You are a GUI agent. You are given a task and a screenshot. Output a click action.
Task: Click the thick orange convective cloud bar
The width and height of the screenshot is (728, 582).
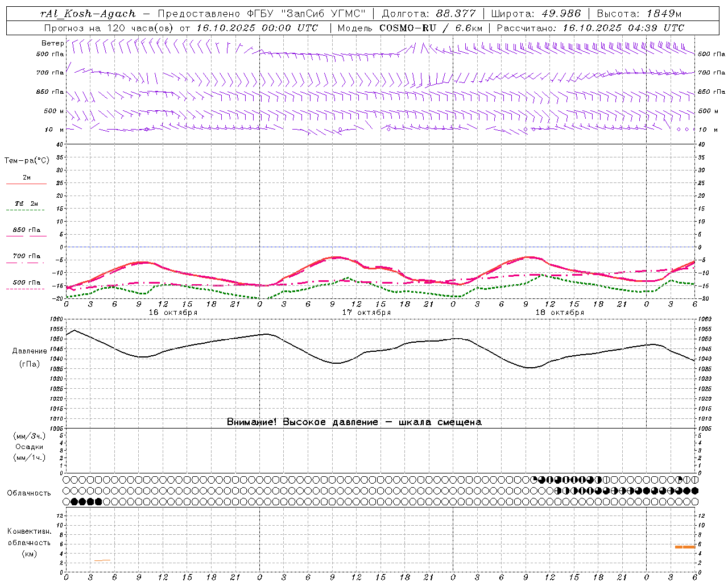[x=685, y=547]
